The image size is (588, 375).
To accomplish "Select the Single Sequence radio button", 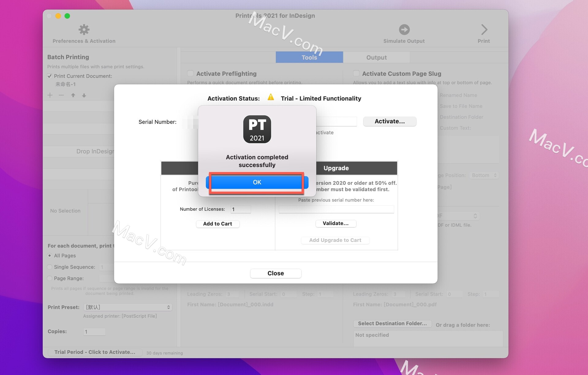I will (50, 267).
